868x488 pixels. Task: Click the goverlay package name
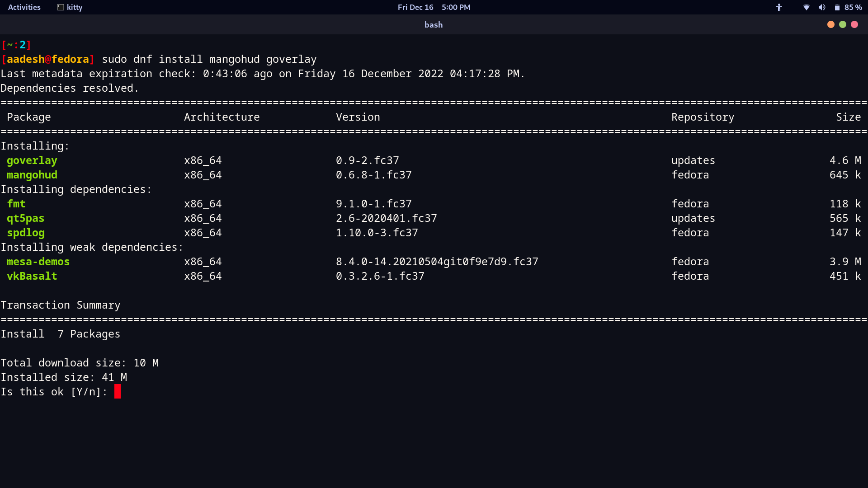point(32,160)
